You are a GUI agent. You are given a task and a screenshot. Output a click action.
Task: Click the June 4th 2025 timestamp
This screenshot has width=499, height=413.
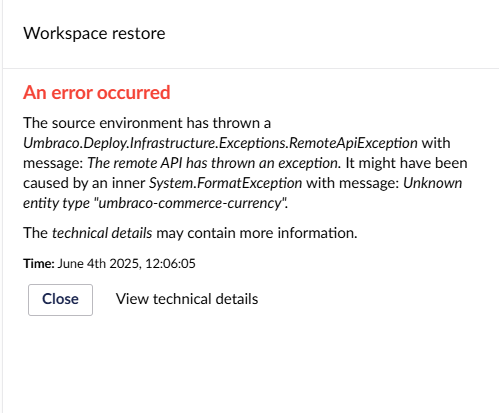click(99, 264)
